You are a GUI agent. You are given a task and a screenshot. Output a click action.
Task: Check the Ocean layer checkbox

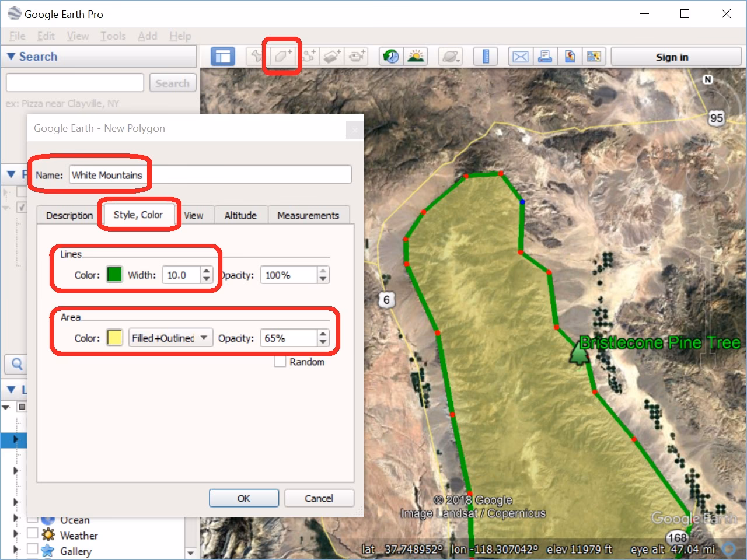pyautogui.click(x=33, y=519)
